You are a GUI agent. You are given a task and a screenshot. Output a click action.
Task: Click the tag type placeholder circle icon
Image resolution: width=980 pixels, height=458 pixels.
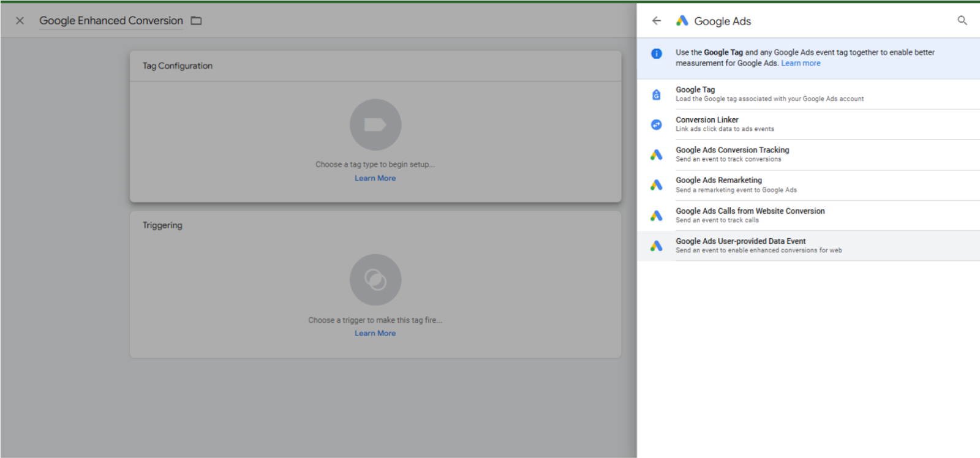(x=375, y=125)
